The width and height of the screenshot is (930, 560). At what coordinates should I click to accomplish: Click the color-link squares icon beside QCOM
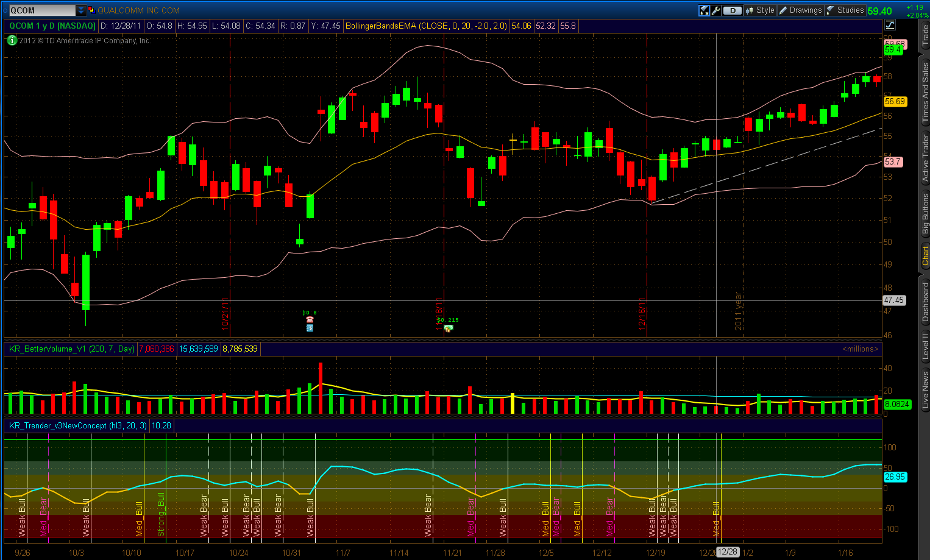[91, 10]
